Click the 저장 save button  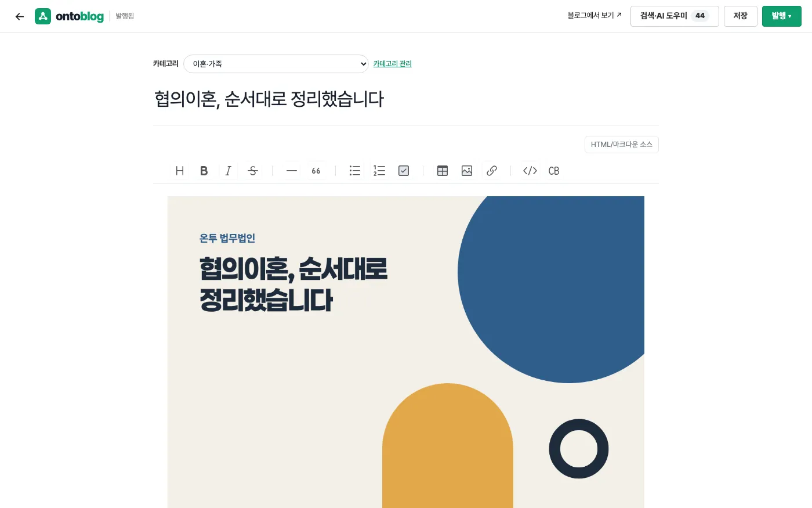point(740,16)
